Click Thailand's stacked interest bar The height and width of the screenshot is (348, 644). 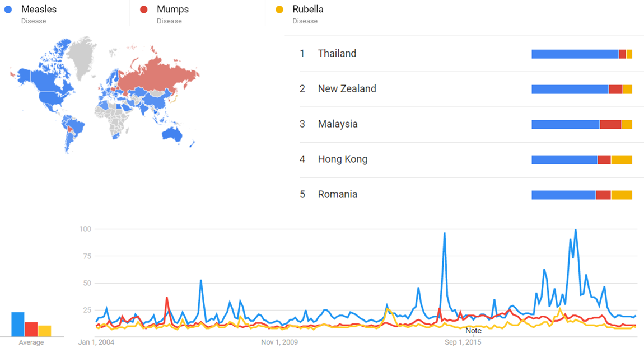pos(581,54)
